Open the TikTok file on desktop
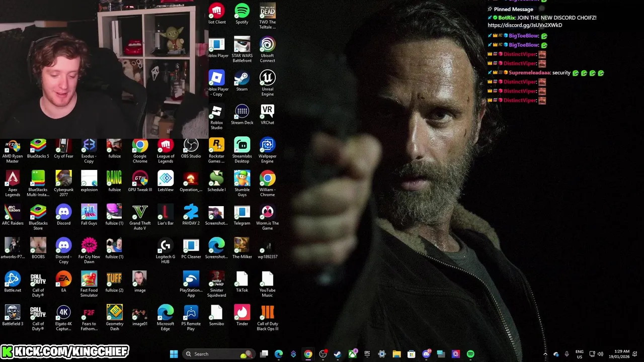The image size is (644, 362). point(242,282)
